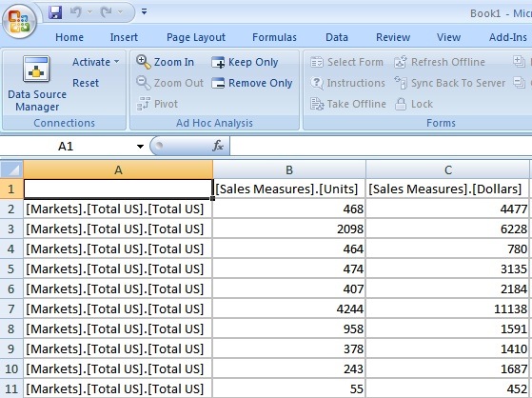532x398 pixels.
Task: Select Units cell with value 4244
Action: [289, 309]
